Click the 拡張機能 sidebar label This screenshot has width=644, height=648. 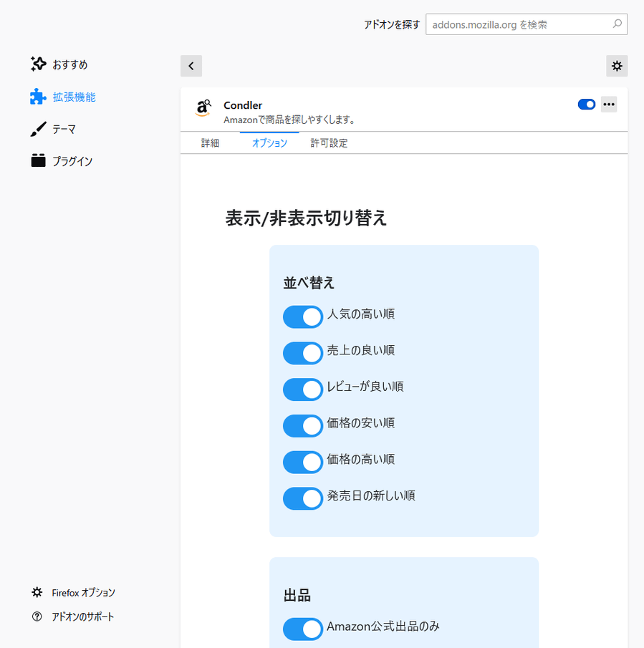tap(74, 97)
